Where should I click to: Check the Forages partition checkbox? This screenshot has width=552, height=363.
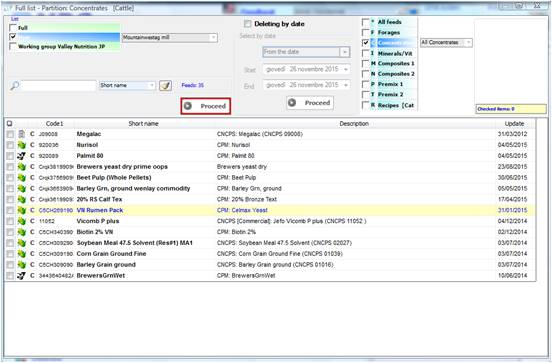click(366, 32)
